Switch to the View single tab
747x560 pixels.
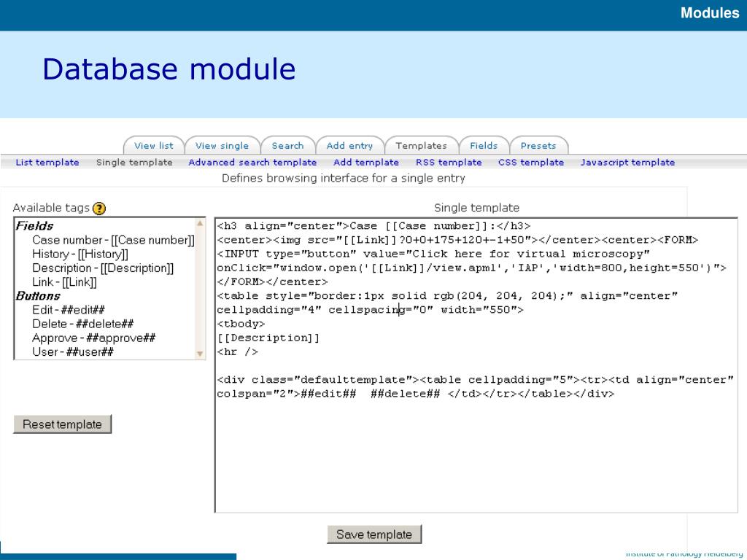click(x=222, y=146)
